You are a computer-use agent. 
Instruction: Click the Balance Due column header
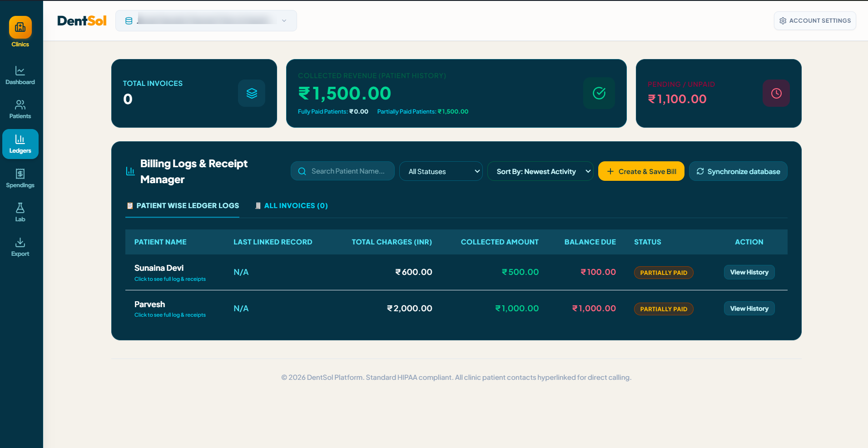click(590, 242)
